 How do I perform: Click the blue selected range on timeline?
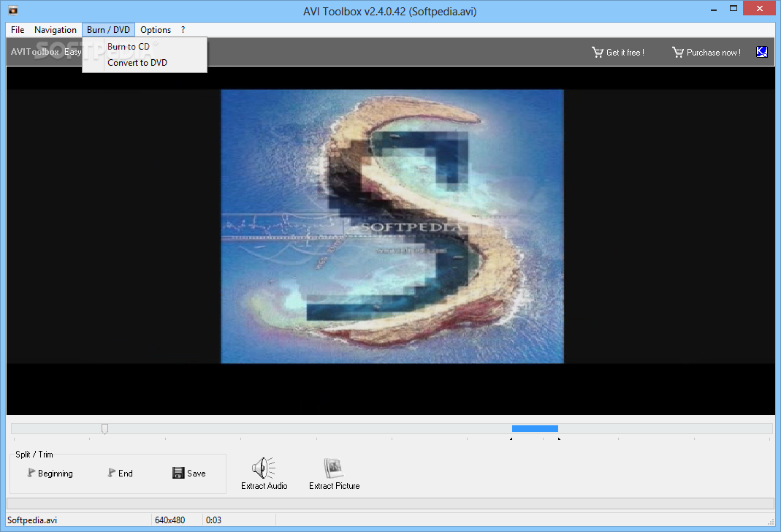[x=535, y=428]
